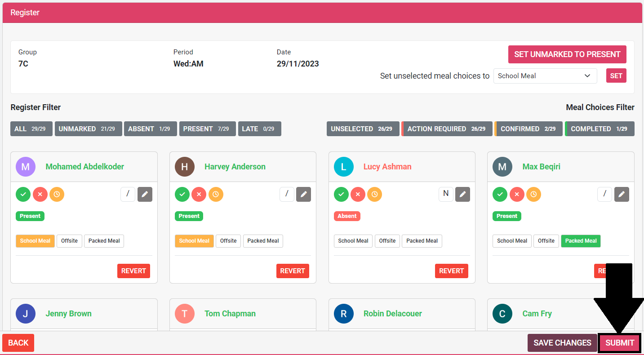
Task: Filter meal choices by Action Required
Action: (446, 129)
